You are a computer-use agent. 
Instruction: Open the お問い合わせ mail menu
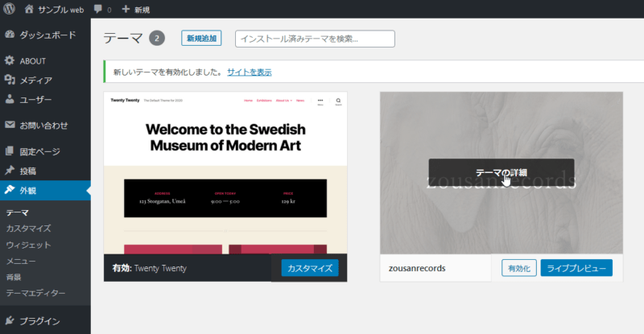(43, 125)
